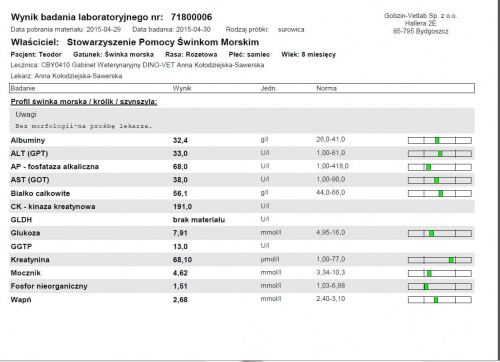Click the profile heading świnka morska / królik
Image resolution: width=500 pixels, height=362 pixels.
click(x=84, y=102)
